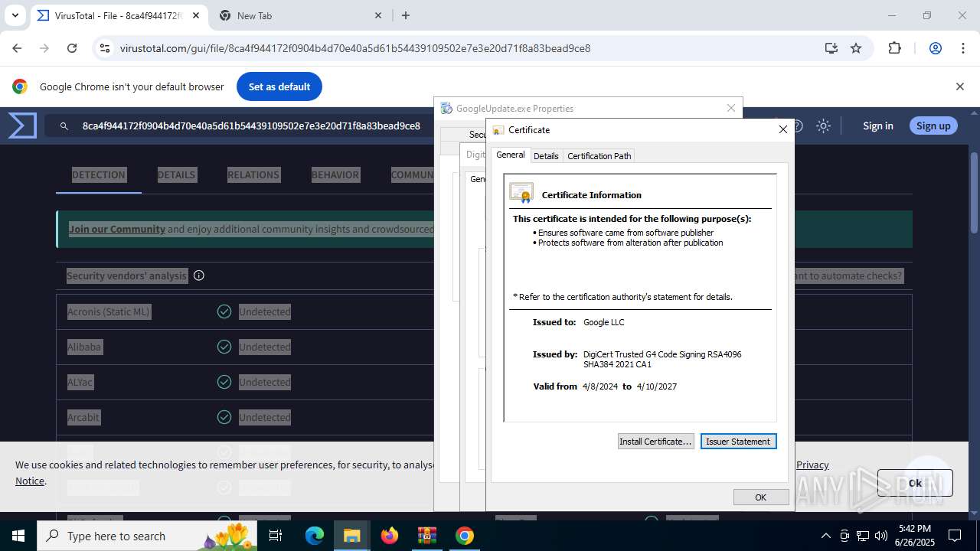Viewport: 980px width, 551px height.
Task: Bookmark this page with the star icon
Action: (856, 48)
